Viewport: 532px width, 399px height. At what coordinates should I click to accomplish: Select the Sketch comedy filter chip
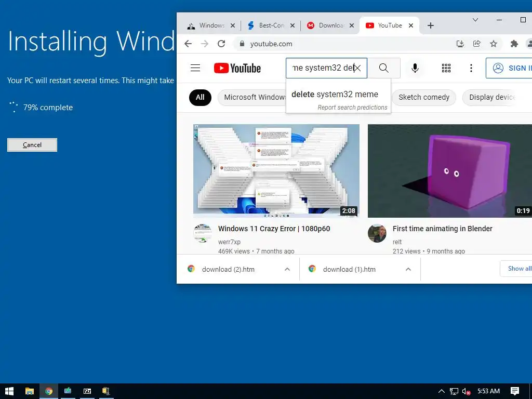tap(424, 97)
